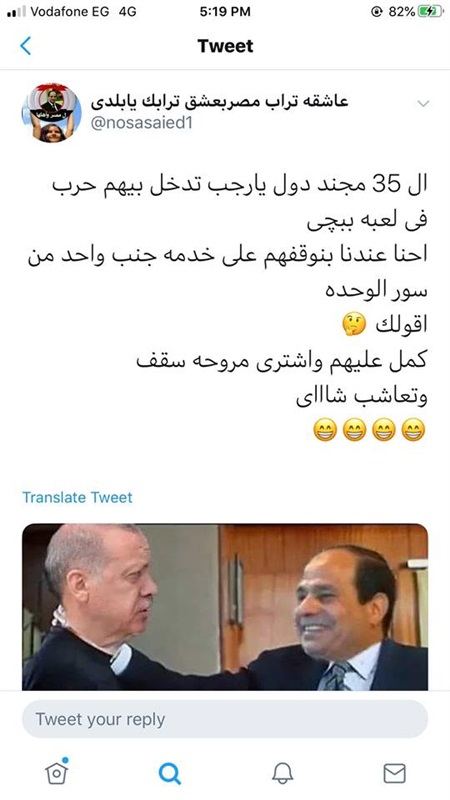450x800 pixels.
Task: Click the Tweet your reply field
Action: click(x=225, y=719)
